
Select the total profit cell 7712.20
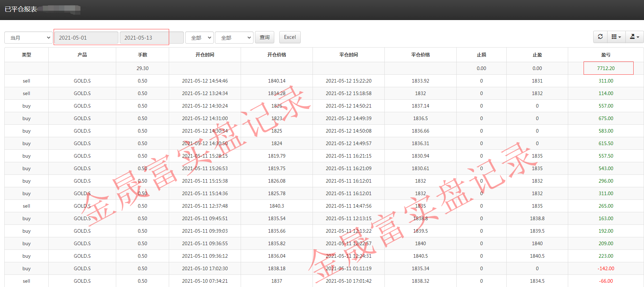(606, 68)
